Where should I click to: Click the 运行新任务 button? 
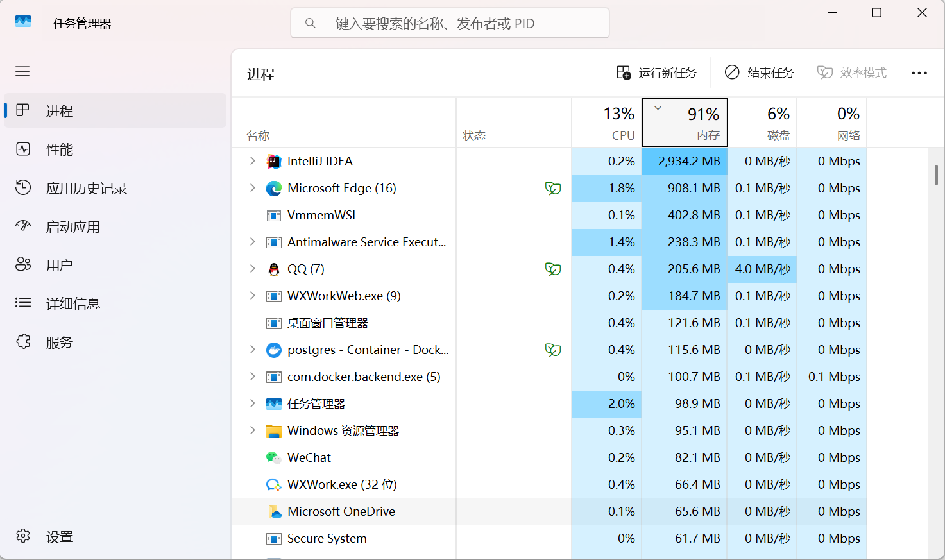(656, 73)
